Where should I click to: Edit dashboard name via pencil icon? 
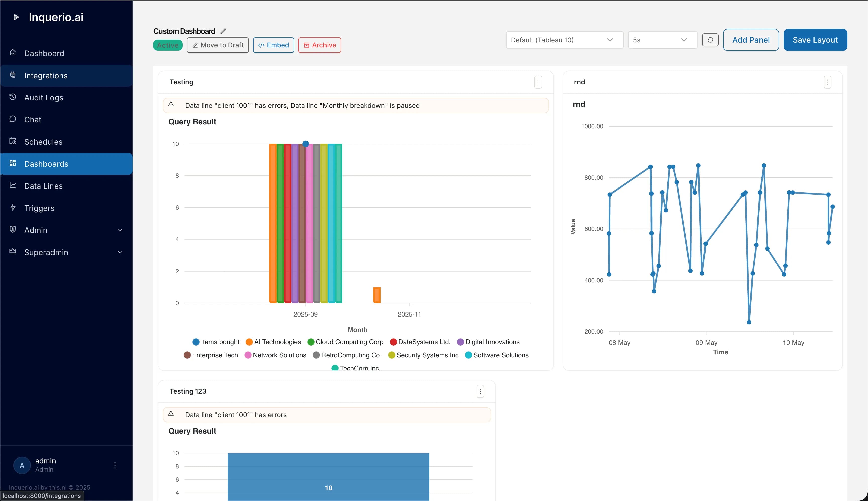223,31
